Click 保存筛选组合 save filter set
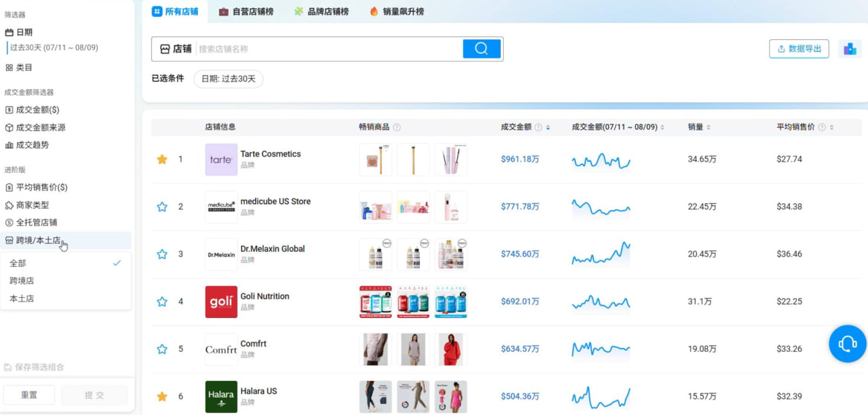The height and width of the screenshot is (415, 868). coord(34,367)
